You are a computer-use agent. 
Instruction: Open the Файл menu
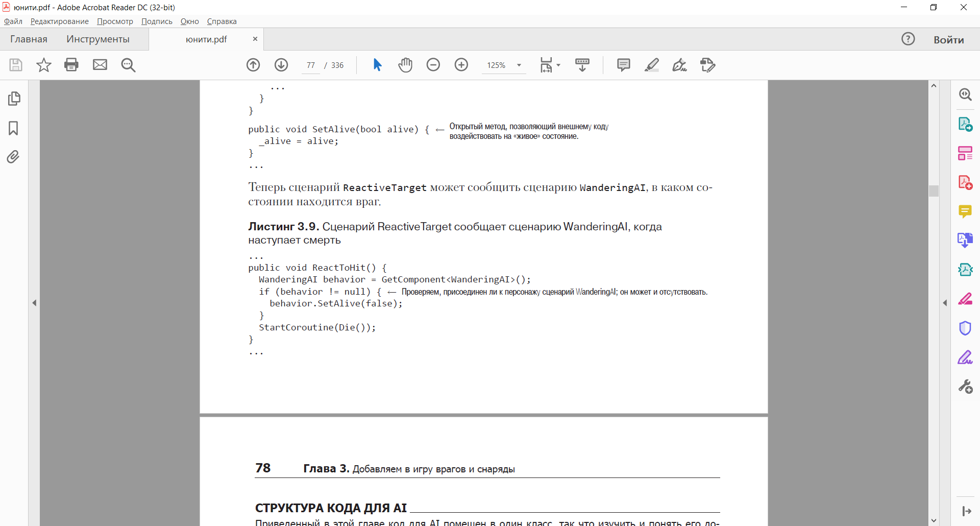[13, 21]
